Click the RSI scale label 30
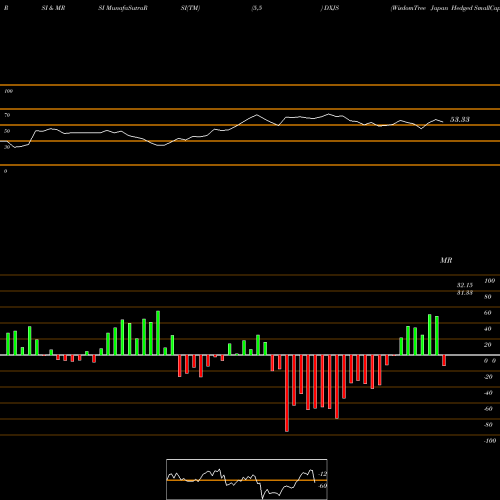This screenshot has width=500, height=500. click(x=7, y=147)
